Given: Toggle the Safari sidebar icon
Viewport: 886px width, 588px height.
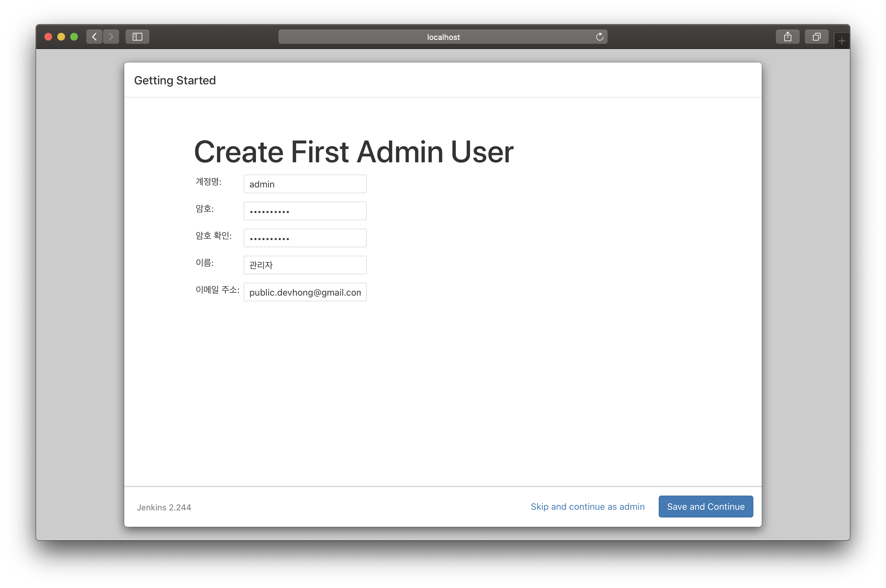Looking at the screenshot, I should point(137,37).
